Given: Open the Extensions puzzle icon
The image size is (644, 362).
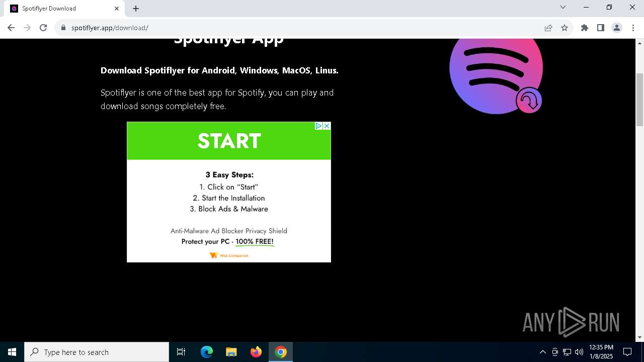Looking at the screenshot, I should pyautogui.click(x=585, y=28).
